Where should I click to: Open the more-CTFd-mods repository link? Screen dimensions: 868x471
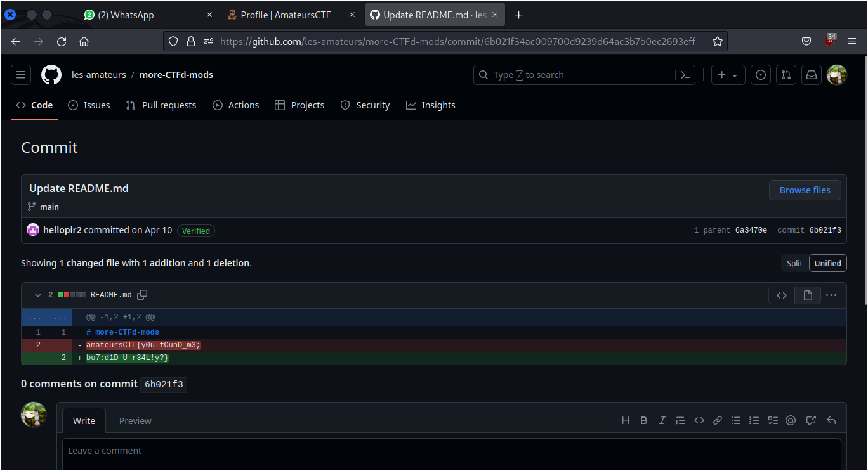(176, 75)
